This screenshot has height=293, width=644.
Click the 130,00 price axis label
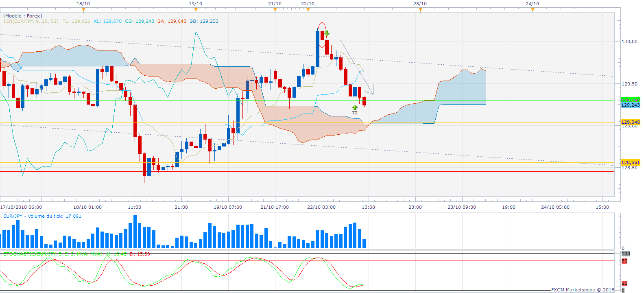click(x=629, y=42)
